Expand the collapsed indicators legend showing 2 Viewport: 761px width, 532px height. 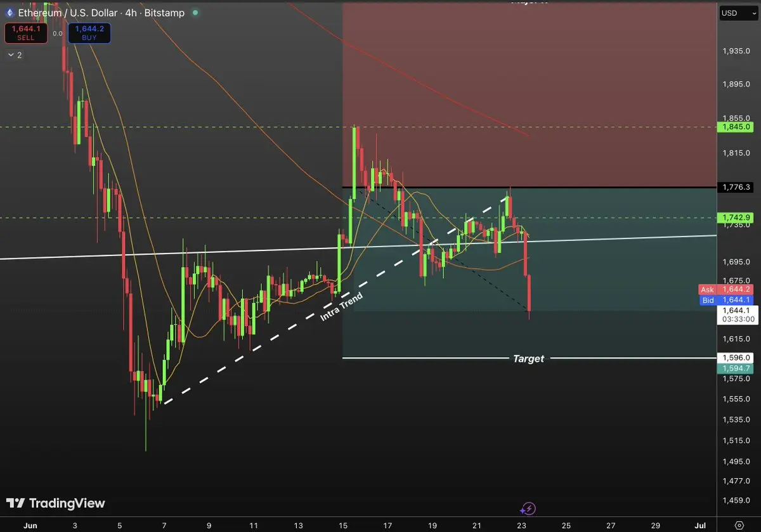click(15, 55)
